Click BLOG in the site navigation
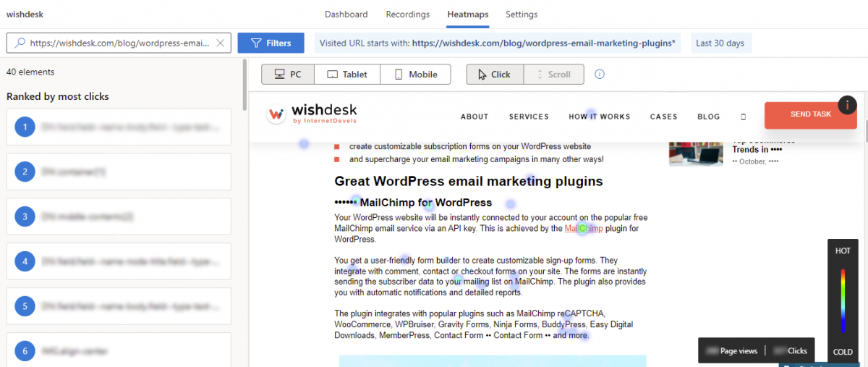868x367 pixels. [709, 117]
